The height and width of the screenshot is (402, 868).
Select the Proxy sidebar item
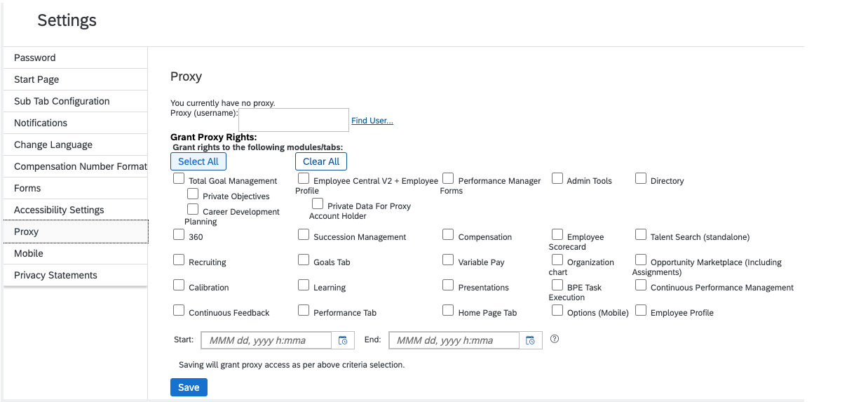click(76, 232)
